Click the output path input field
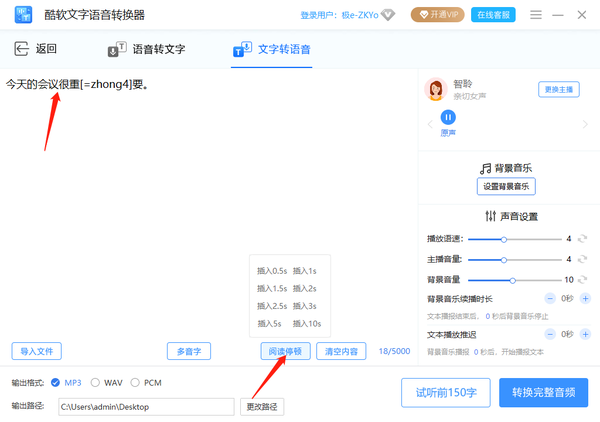Viewport: 600px width, 422px height. 146,407
